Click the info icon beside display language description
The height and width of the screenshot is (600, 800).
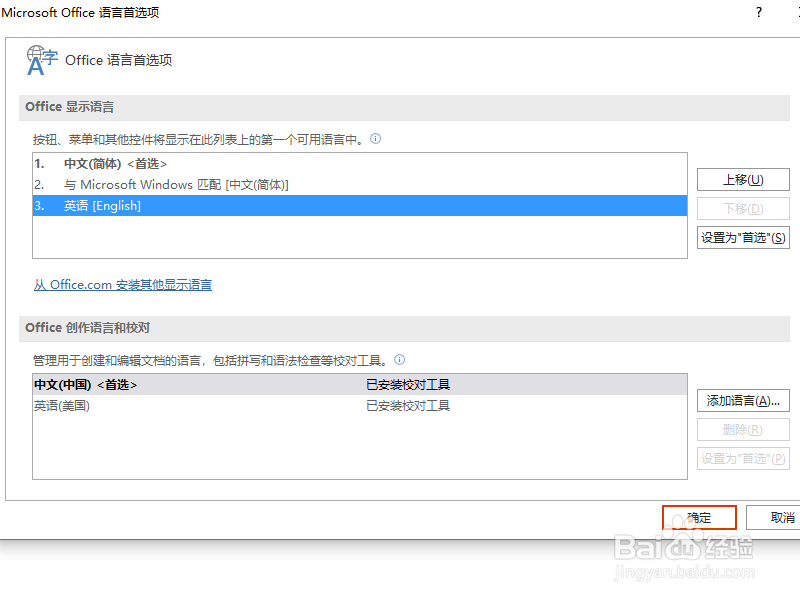click(375, 138)
